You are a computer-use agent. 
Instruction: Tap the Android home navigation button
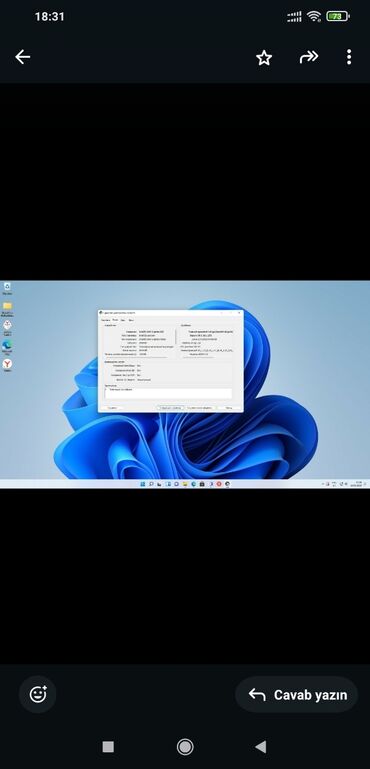tap(185, 747)
